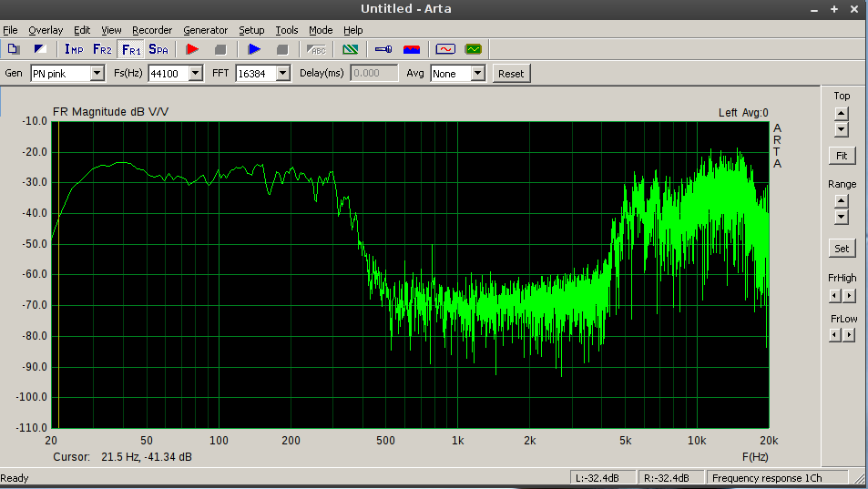The width and height of the screenshot is (868, 489).
Task: Maximize the Arta window with plus button
Action: point(833,9)
